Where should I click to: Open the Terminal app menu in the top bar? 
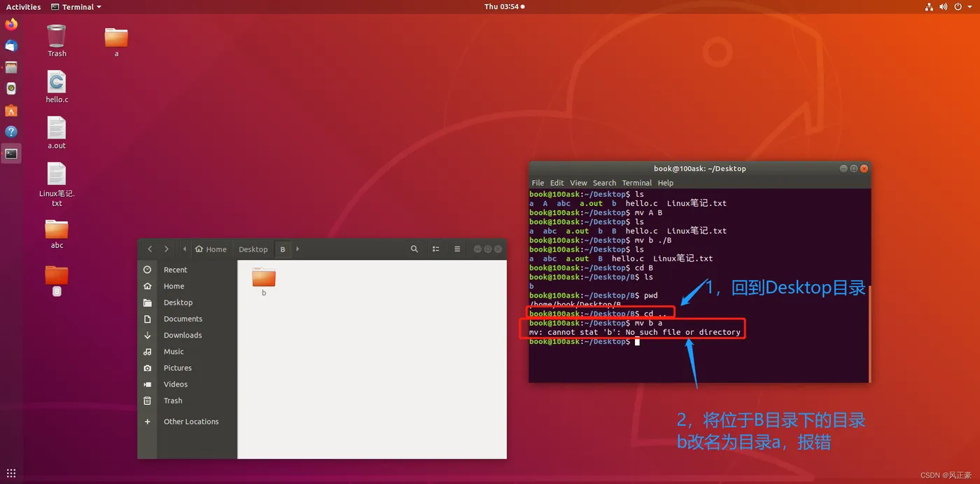click(76, 7)
